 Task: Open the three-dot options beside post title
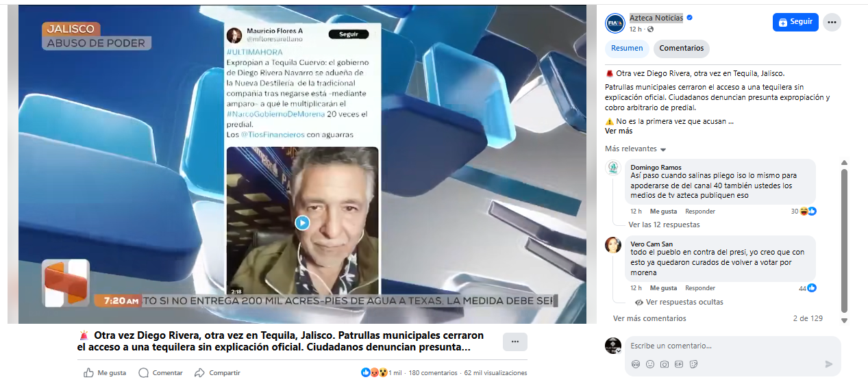(x=515, y=342)
